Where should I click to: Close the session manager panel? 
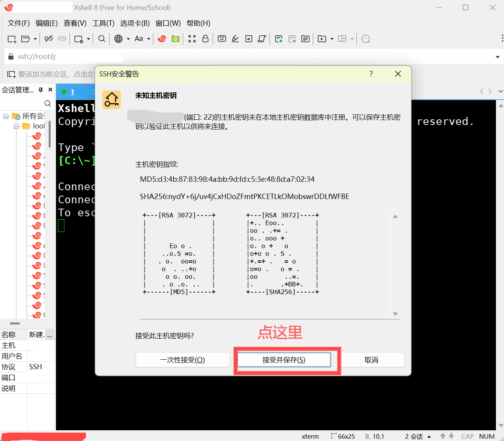(x=50, y=90)
